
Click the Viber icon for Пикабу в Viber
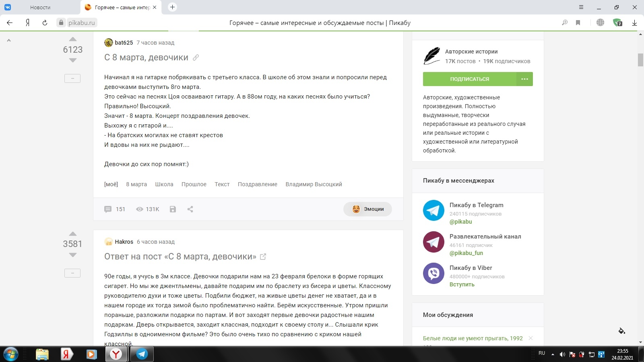coord(433,273)
